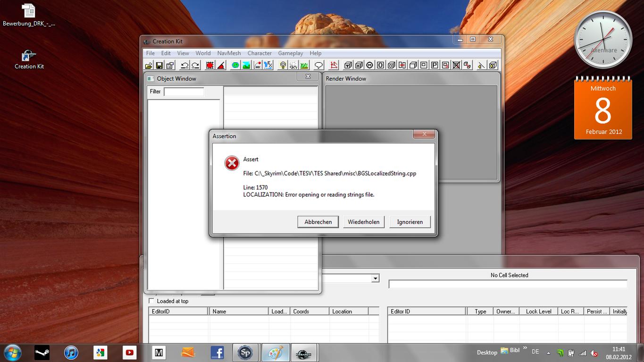Click the speech bubble dialogue toolbar icon

point(318,65)
